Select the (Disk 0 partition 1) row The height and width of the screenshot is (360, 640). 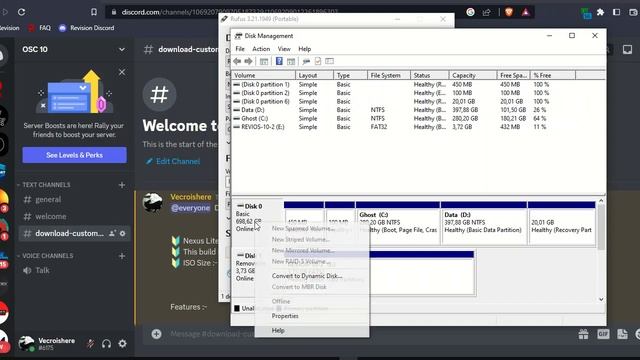coord(418,84)
